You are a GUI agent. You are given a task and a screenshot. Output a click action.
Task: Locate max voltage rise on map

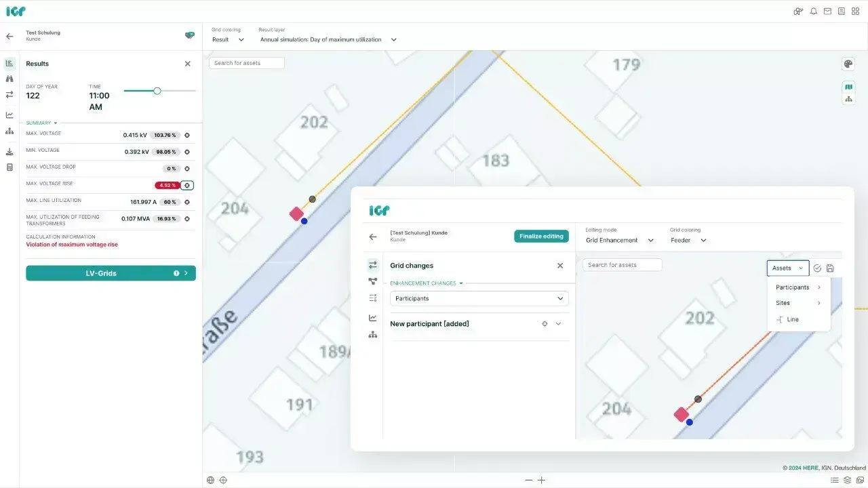188,185
